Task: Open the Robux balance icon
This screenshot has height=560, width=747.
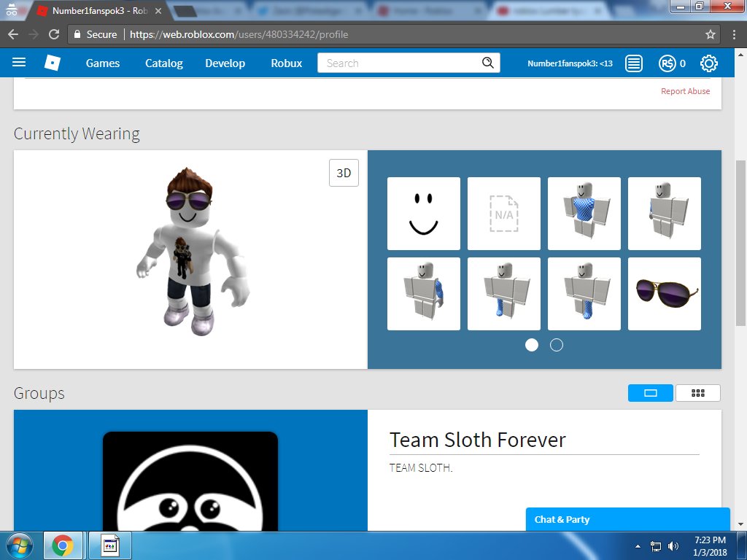Action: click(x=667, y=63)
